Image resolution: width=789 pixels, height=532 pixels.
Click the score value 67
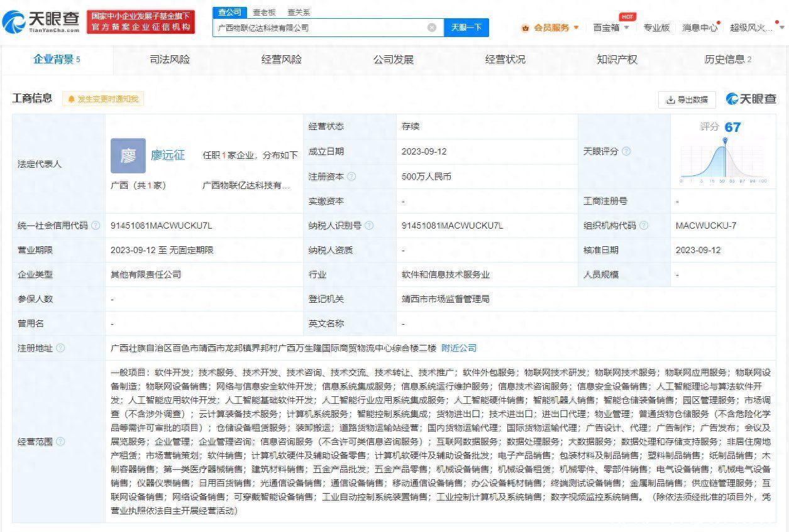pos(732,127)
